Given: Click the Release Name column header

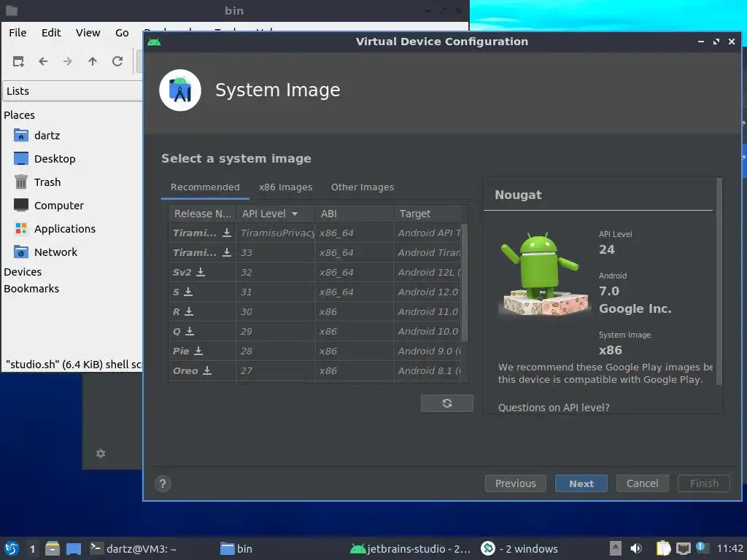Looking at the screenshot, I should point(203,214).
